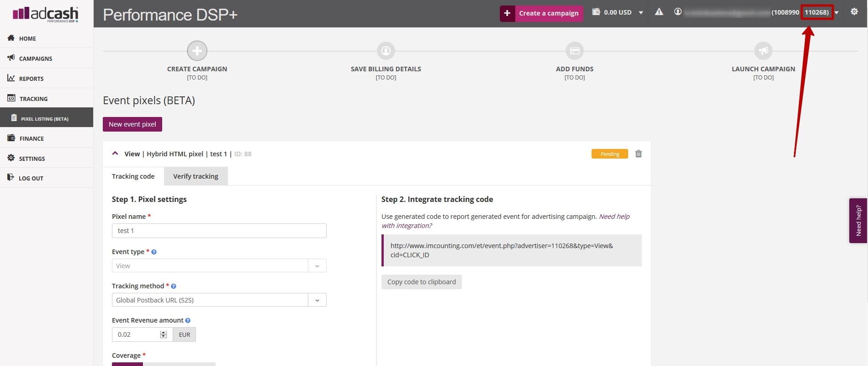Screen dimensions: 868x366
Task: Click the Need help with integration link
Action: click(x=505, y=221)
